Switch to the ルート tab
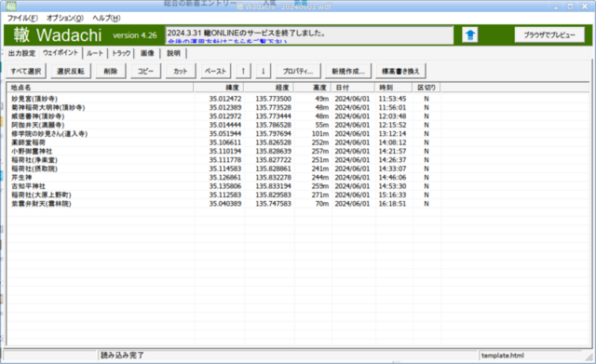 (95, 53)
